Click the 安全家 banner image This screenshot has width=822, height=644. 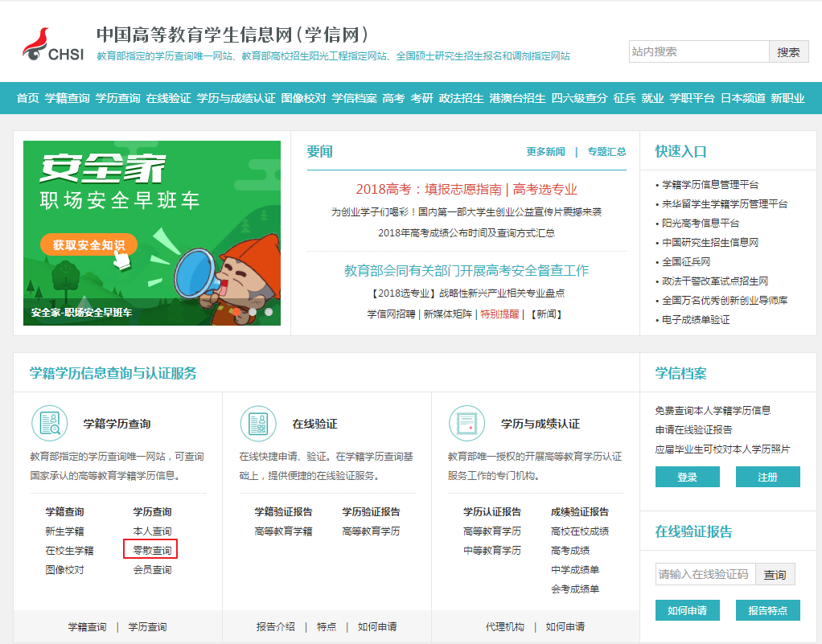coord(152,233)
